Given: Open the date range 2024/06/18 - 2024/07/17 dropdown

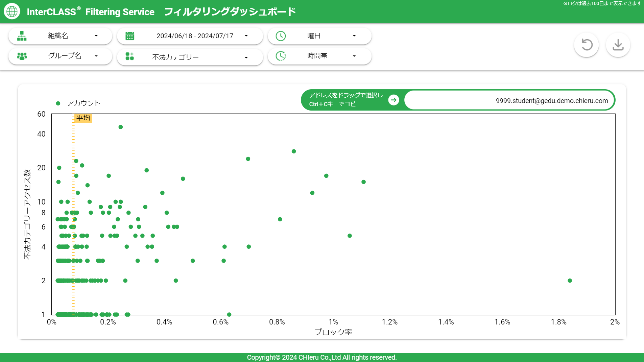Looking at the screenshot, I should click(190, 36).
